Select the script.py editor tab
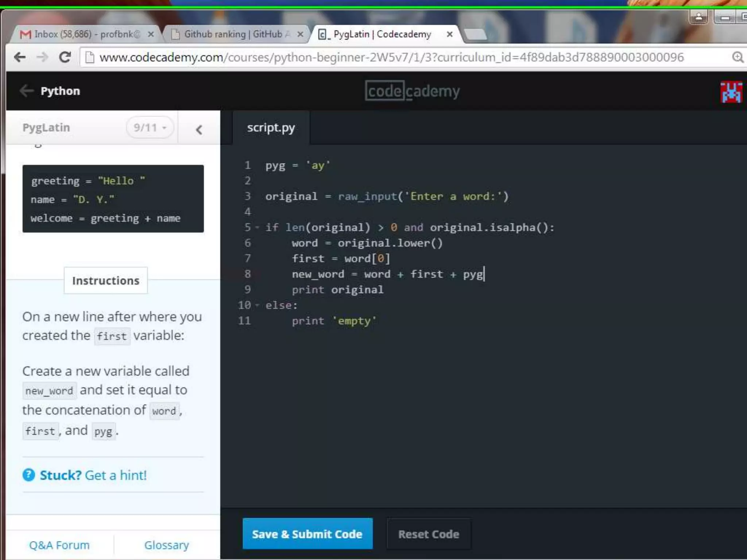Screen dimensions: 747x560 [271, 128]
